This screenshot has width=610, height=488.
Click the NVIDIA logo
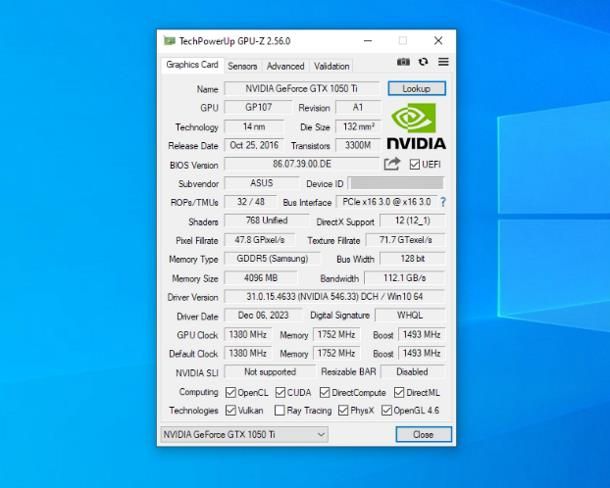pos(416,126)
